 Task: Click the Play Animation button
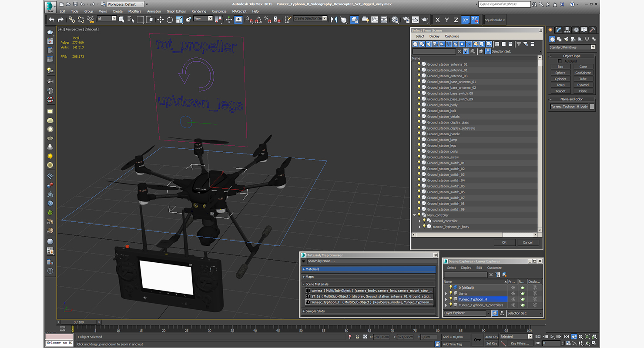[552, 337]
